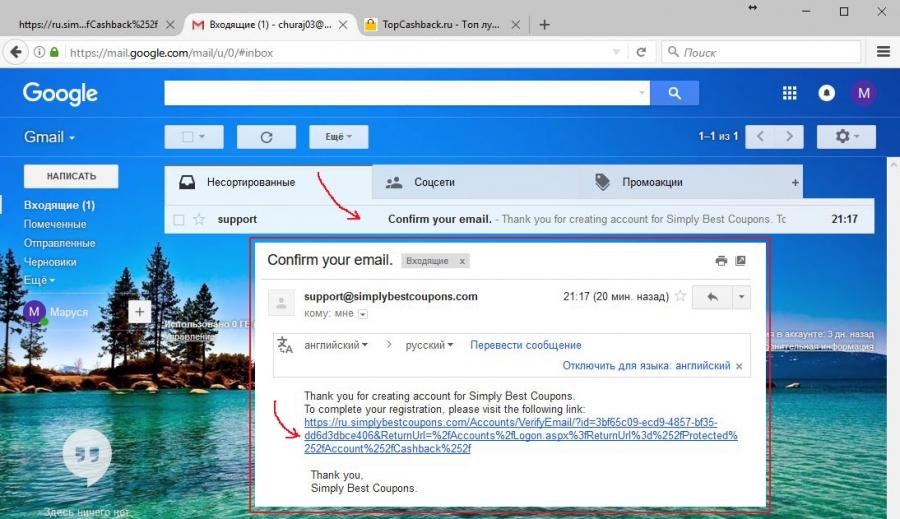Close the TopCashback.ru browser tab
This screenshot has height=519, width=900.
tap(515, 25)
